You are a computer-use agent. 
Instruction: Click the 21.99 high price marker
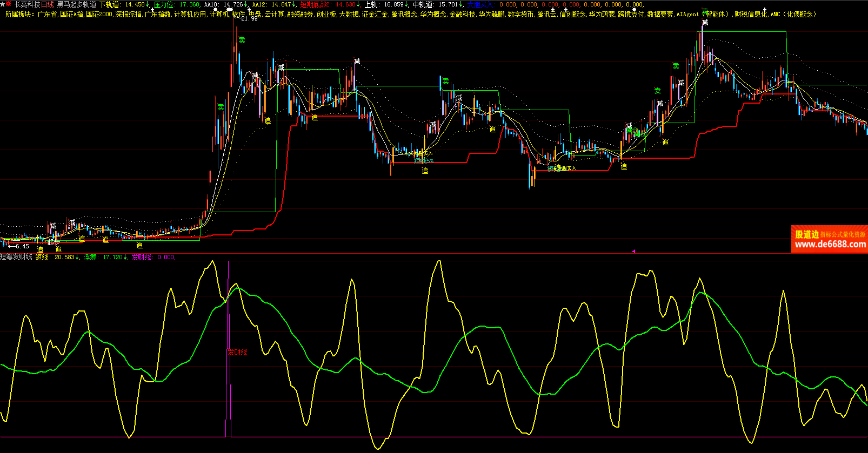click(x=249, y=18)
